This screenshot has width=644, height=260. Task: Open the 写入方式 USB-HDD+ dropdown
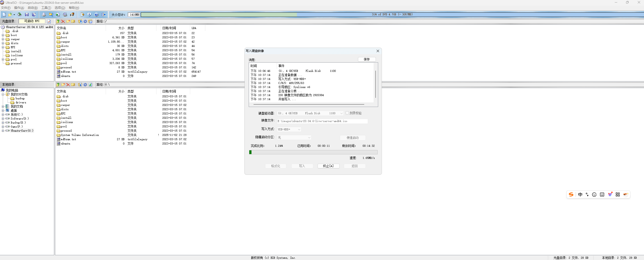(x=299, y=129)
